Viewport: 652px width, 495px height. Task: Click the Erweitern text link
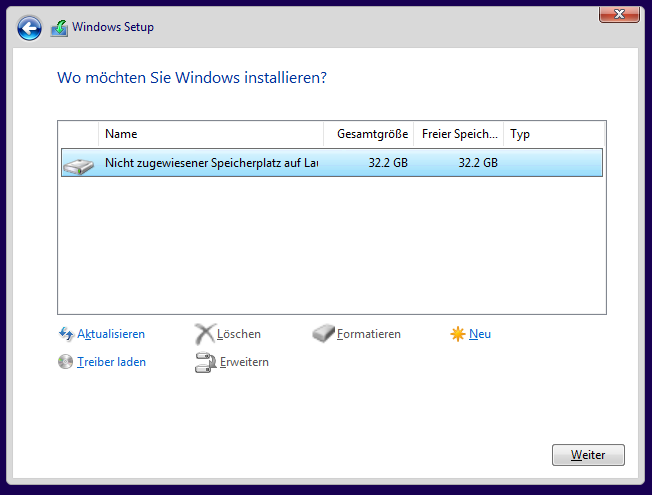[x=244, y=362]
